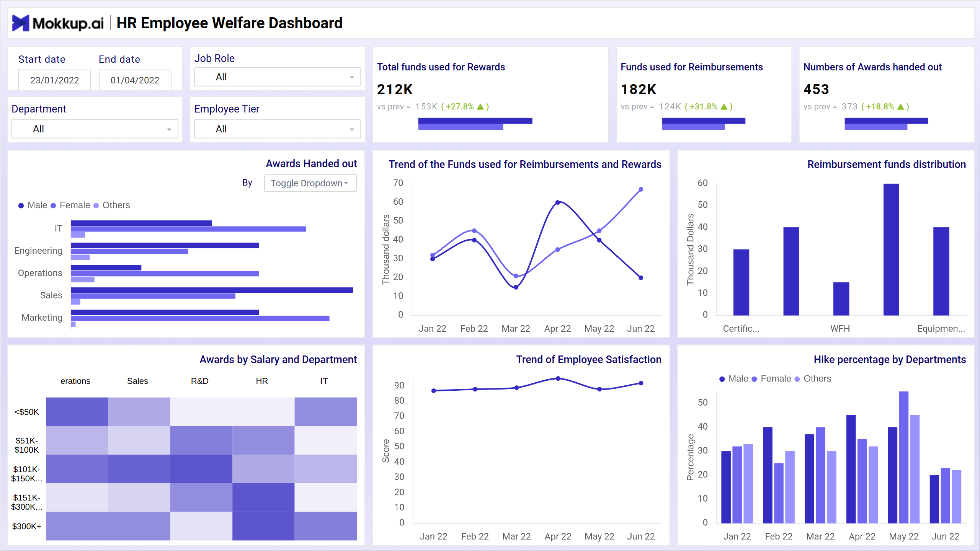Screen dimensions: 980x551
Task: Select the Jan 22 satisfaction point
Action: tap(434, 391)
